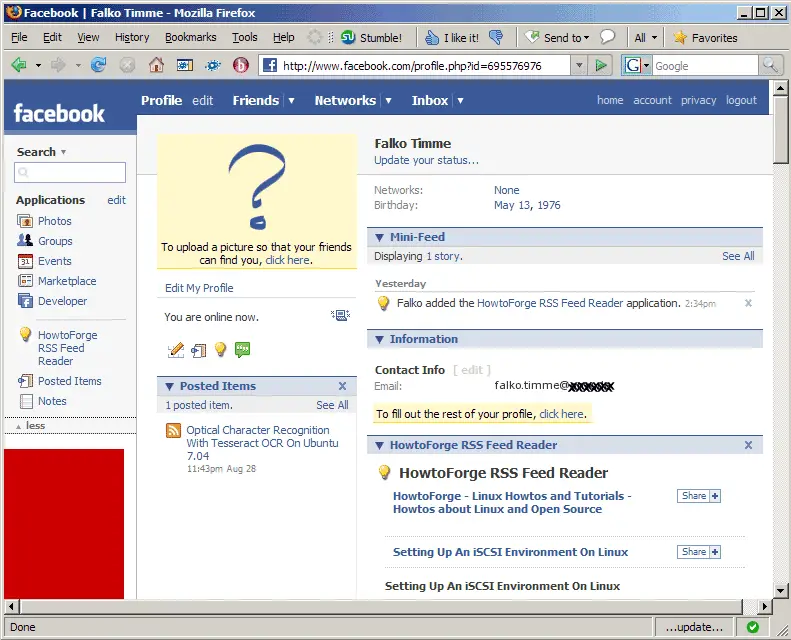The width and height of the screenshot is (791, 640).
Task: Click the thumbs-down dislike icon
Action: coord(496,37)
